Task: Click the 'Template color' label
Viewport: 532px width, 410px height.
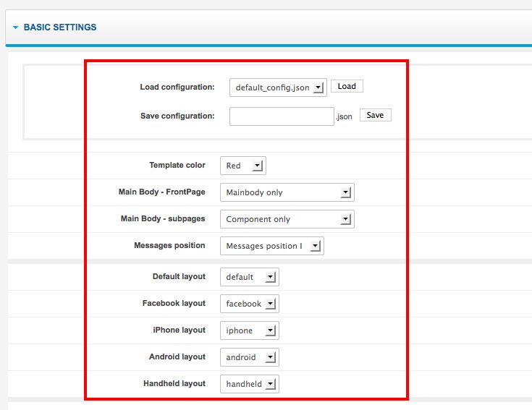Action: click(x=177, y=165)
